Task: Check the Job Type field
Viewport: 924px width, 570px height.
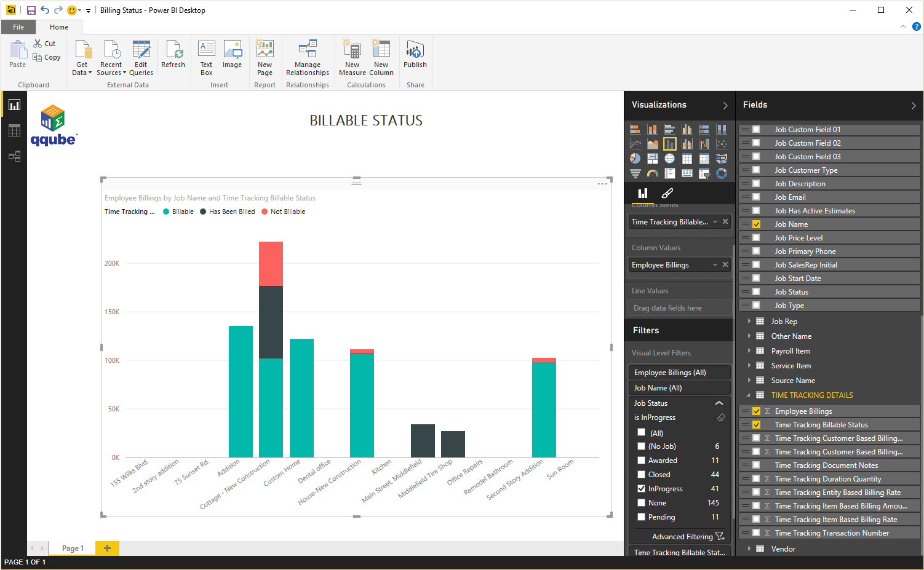Action: pos(757,306)
